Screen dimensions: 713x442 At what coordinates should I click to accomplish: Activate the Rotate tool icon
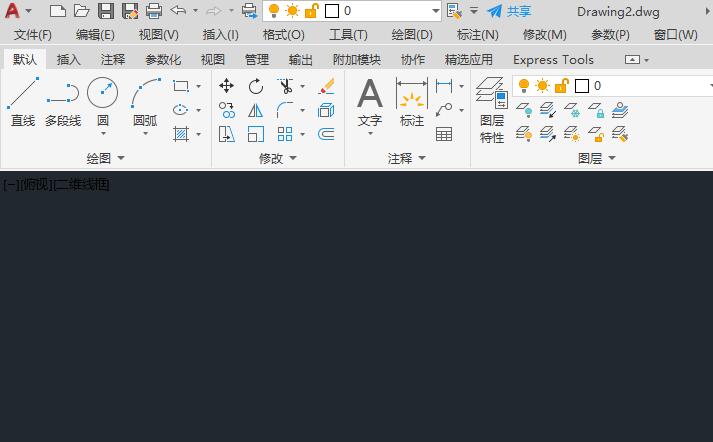coord(256,85)
